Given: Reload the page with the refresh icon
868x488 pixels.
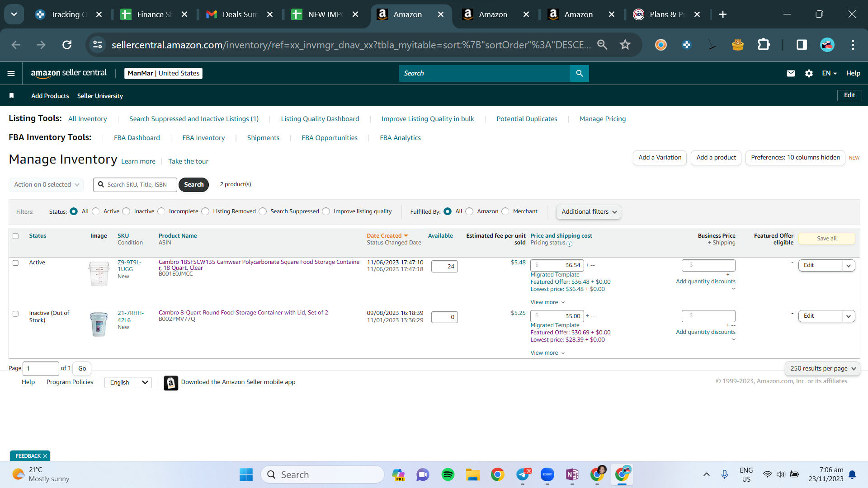Looking at the screenshot, I should (67, 45).
